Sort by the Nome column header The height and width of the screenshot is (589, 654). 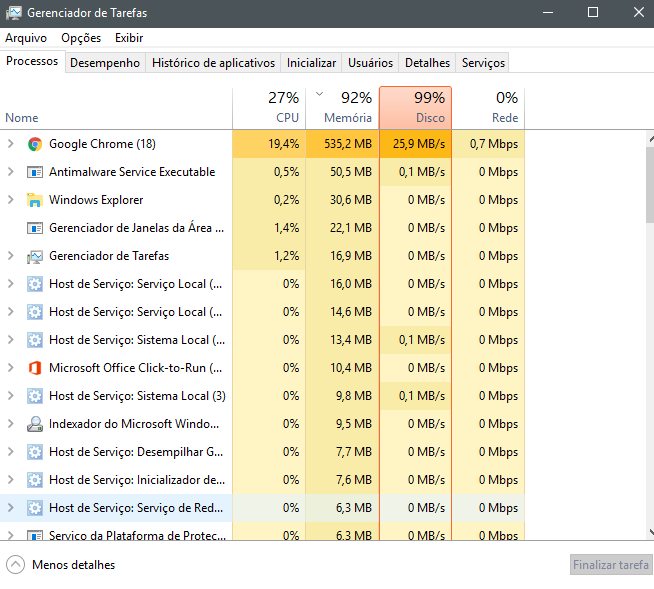(116, 108)
